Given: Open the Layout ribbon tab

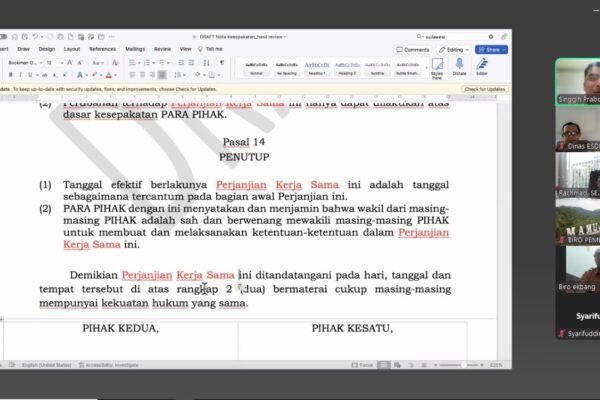Looking at the screenshot, I should [72, 49].
